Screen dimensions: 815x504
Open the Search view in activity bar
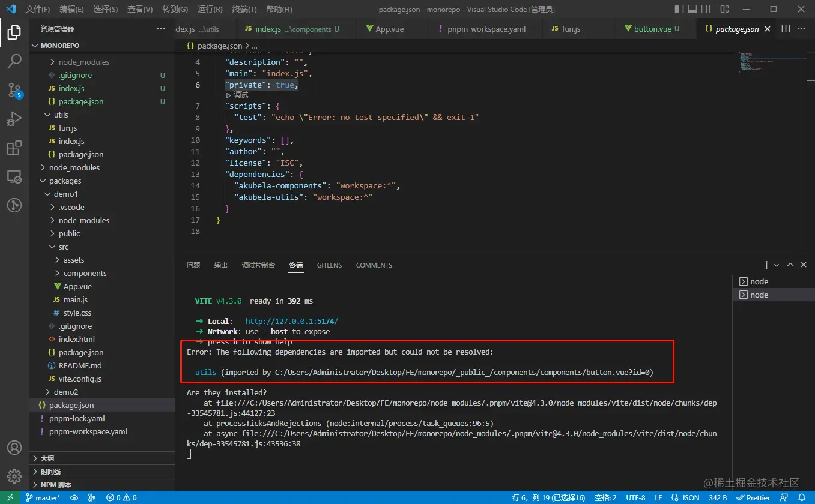click(x=14, y=61)
